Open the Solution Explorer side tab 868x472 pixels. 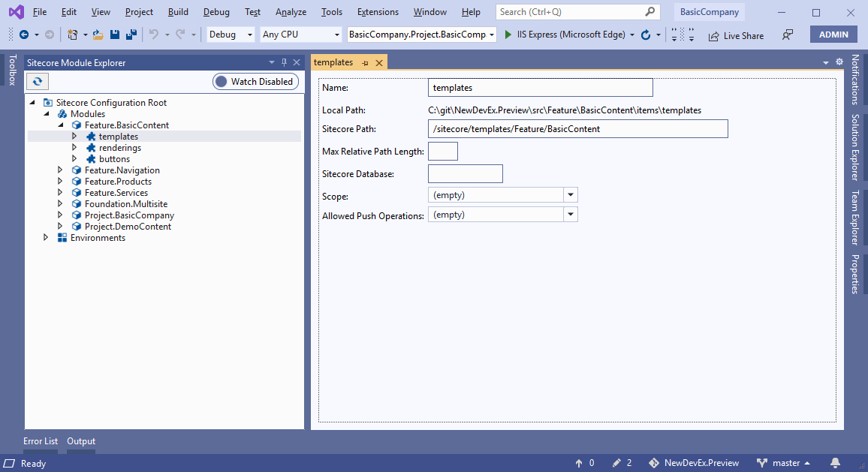click(855, 147)
